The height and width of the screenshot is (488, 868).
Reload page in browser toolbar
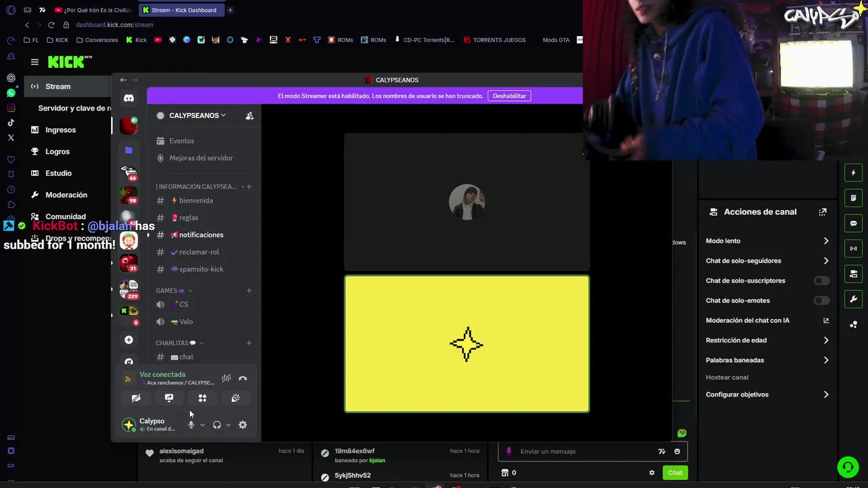click(x=51, y=25)
